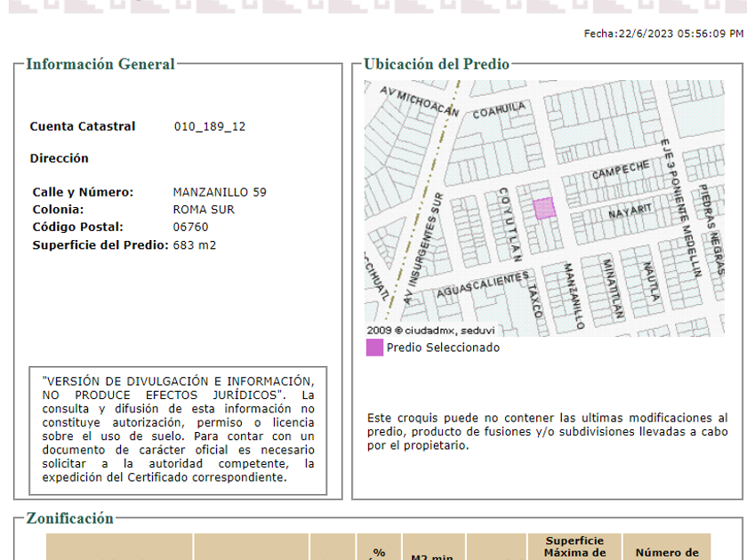Image resolution: width=747 pixels, height=560 pixels.
Task: Click the Zonificación section heading
Action: pos(69,518)
